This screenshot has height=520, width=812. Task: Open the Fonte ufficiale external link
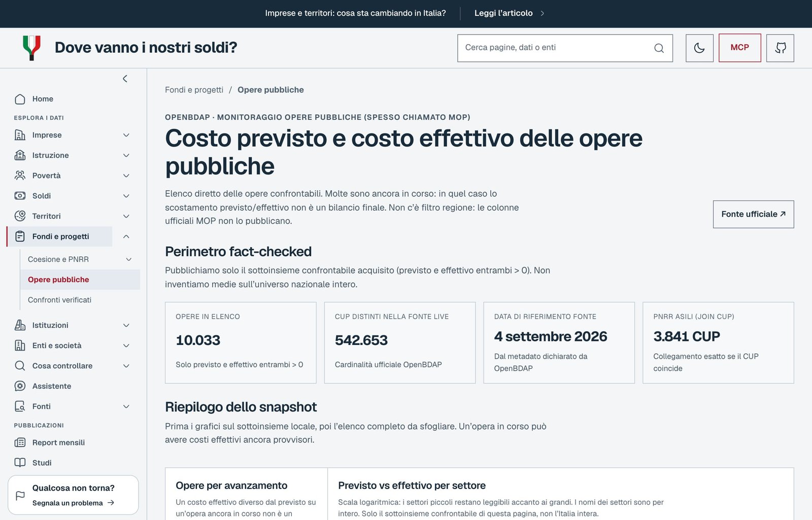pyautogui.click(x=753, y=214)
